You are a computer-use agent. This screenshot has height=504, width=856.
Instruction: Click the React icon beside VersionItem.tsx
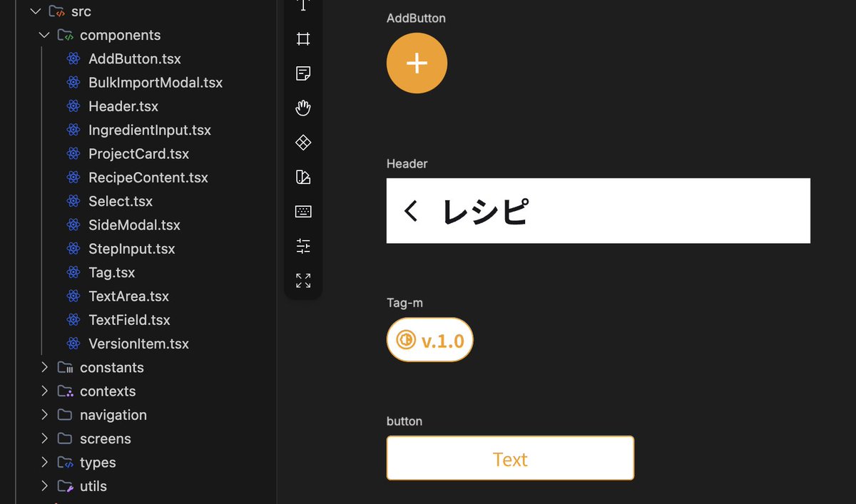pos(73,344)
